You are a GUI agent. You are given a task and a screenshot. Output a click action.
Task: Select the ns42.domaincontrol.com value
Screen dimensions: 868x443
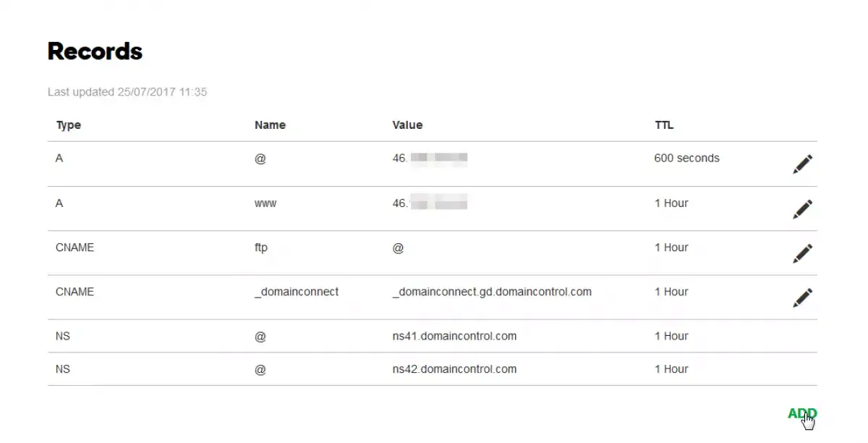[454, 369]
